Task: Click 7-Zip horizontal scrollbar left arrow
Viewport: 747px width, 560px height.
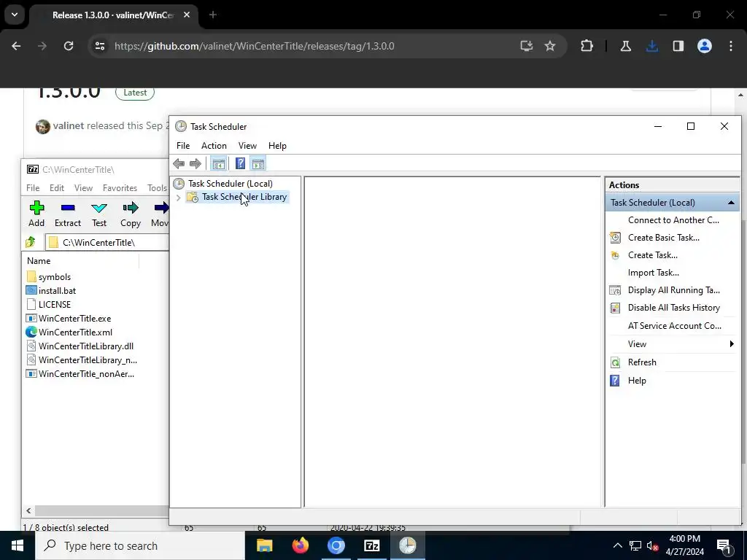Action: tap(28, 511)
